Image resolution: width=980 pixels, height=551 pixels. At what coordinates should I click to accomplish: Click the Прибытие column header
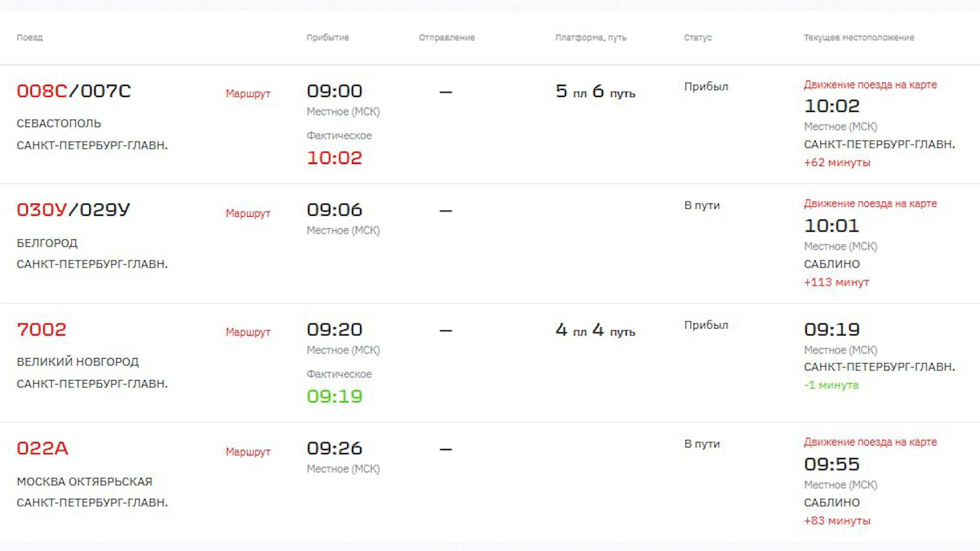coord(328,38)
